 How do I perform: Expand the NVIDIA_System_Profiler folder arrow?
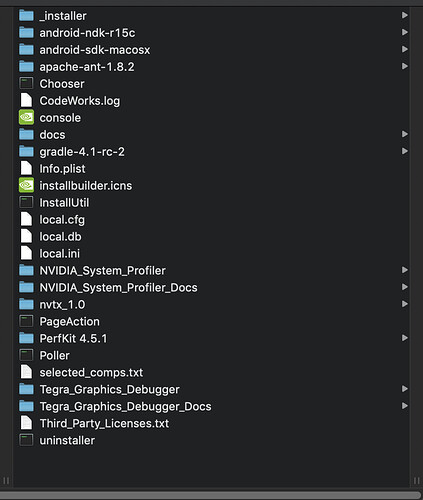click(x=405, y=270)
